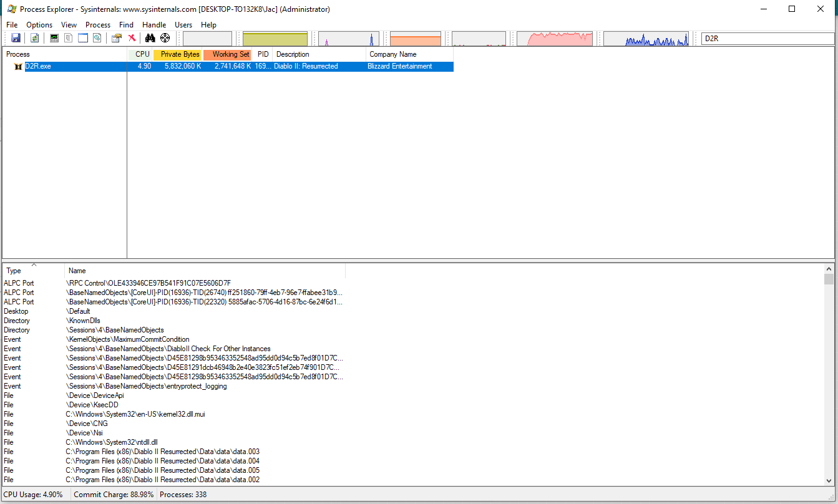This screenshot has width=838, height=504.
Task: Click the Save toolbar icon
Action: [x=16, y=38]
